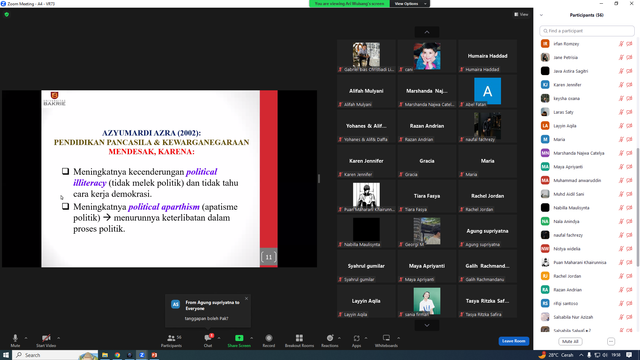Open the Windows Start menu
The width and height of the screenshot is (640, 360).
point(6,355)
